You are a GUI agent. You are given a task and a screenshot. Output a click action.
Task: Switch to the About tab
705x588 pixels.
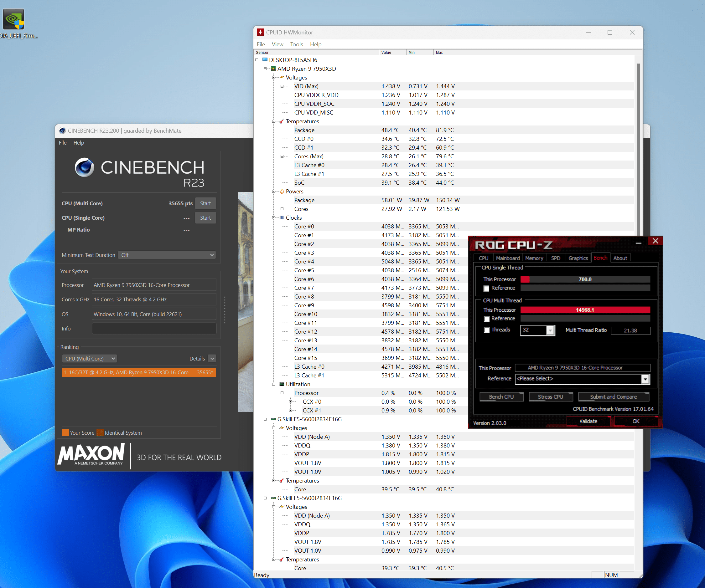620,258
